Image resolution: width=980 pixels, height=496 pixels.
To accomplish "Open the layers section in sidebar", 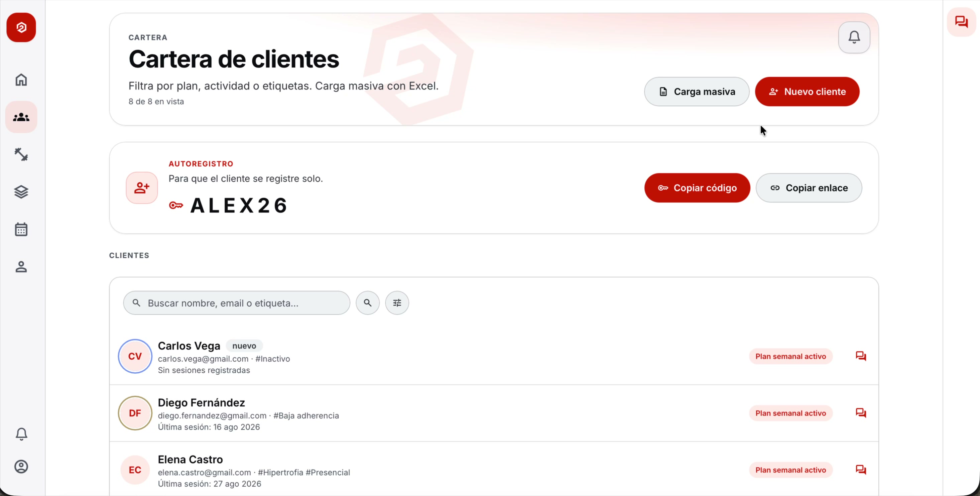I will click(x=21, y=192).
